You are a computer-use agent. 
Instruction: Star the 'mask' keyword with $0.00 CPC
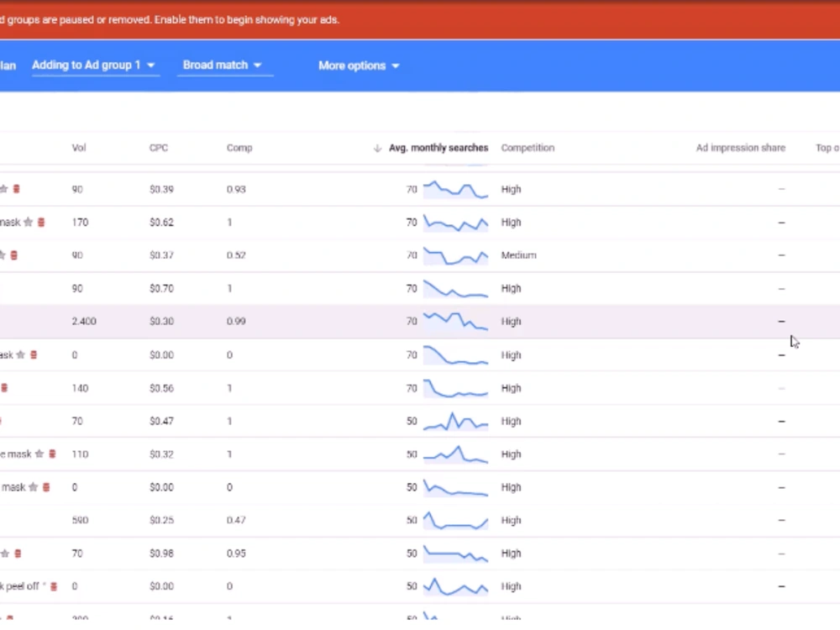[x=34, y=487]
